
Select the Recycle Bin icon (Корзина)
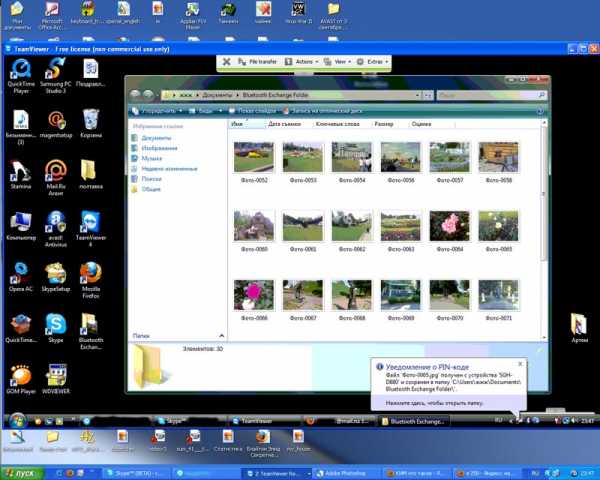pyautogui.click(x=91, y=123)
